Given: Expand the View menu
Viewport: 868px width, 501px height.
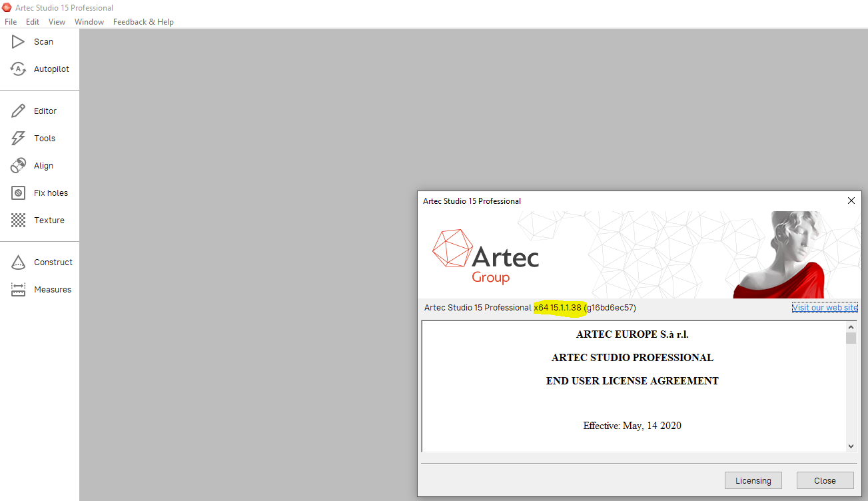Looking at the screenshot, I should pos(57,22).
